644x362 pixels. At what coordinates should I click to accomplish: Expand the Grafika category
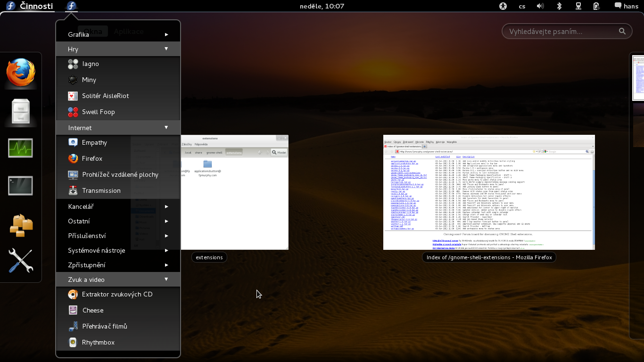(x=118, y=34)
